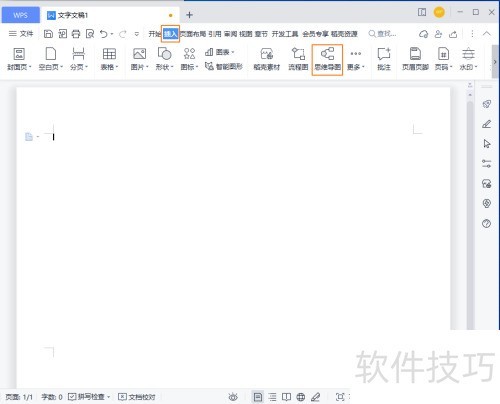Click the export-to-PDF icon next to Save
Screen dimensions: 500x404
point(62,34)
